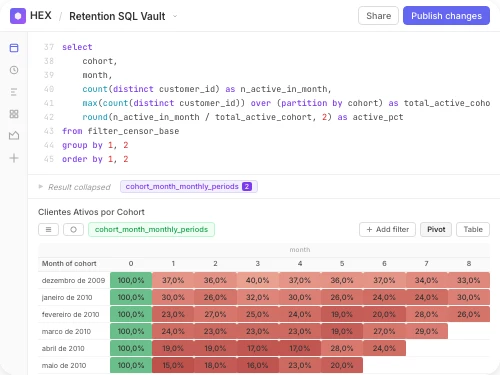500x375 pixels.
Task: Open the project title dropdown chevron
Action: pos(175,16)
